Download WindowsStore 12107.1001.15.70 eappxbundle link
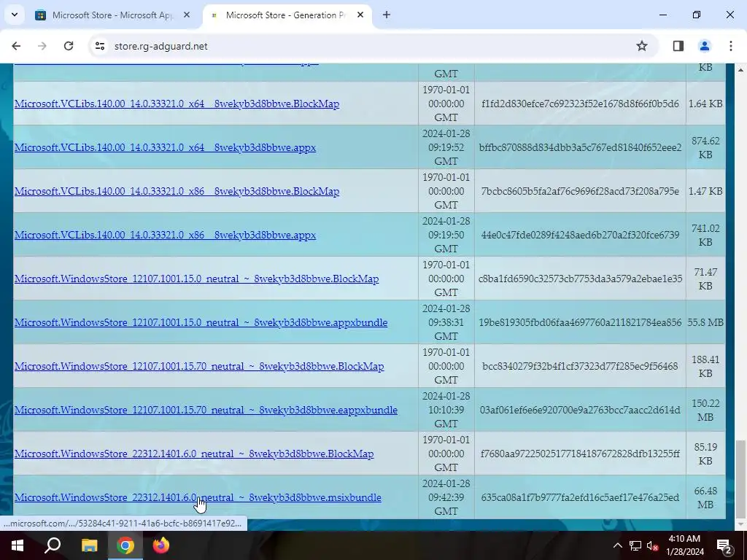 [206, 411]
